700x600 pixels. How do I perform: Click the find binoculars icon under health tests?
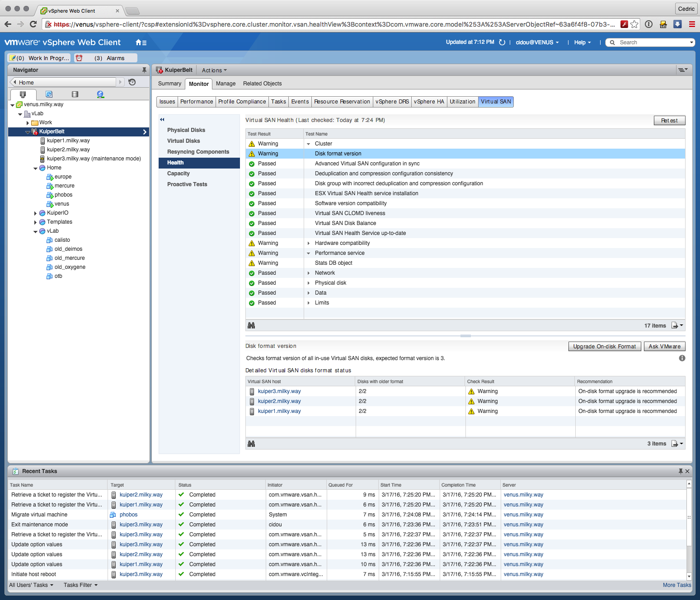pyautogui.click(x=251, y=326)
